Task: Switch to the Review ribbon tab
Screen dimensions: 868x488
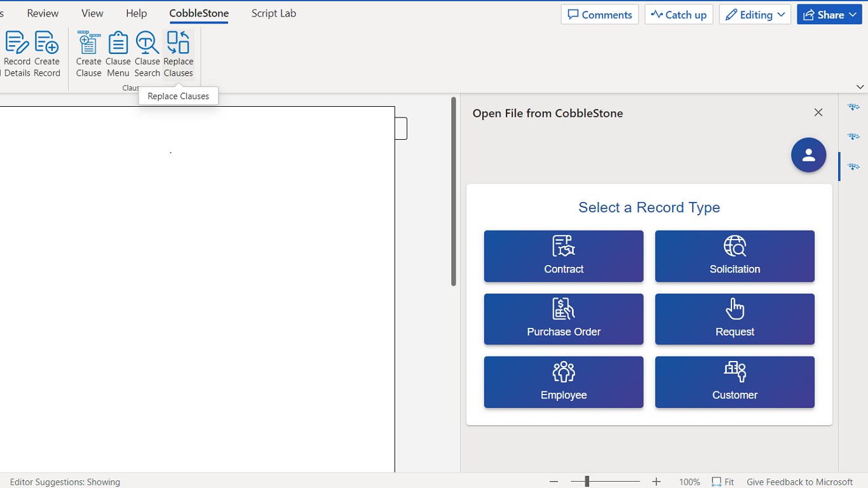Action: coord(43,13)
